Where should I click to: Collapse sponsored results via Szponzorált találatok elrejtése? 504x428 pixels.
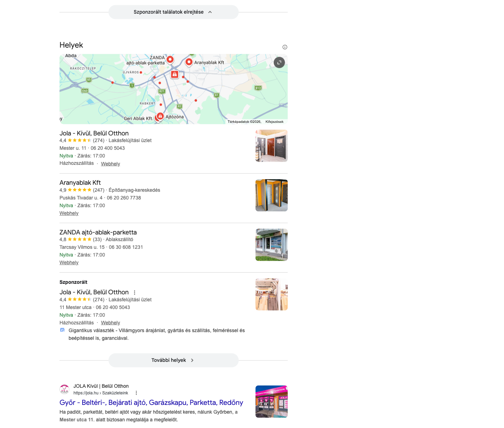pyautogui.click(x=173, y=12)
